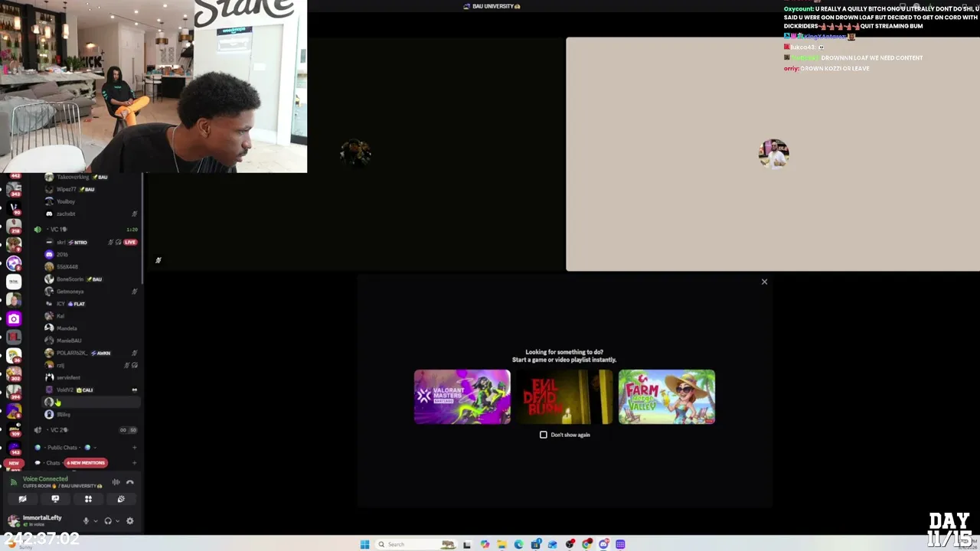Open server icon with 109 badge
Screen dimensions: 980x551
(x=14, y=430)
